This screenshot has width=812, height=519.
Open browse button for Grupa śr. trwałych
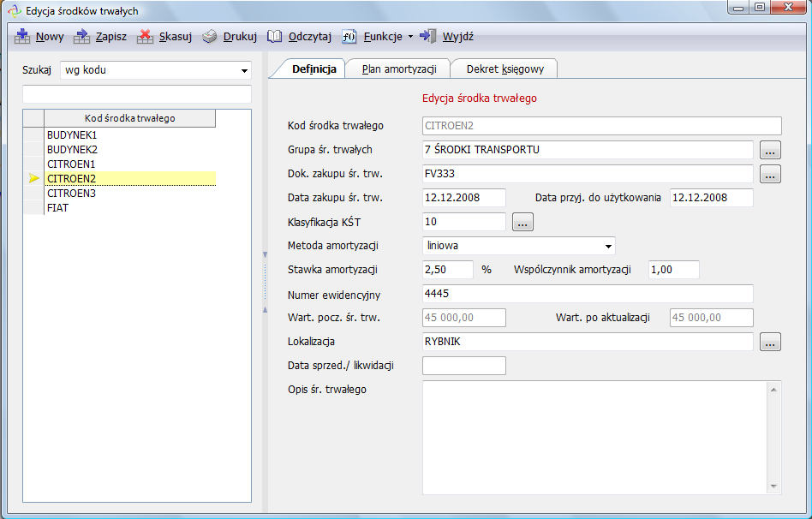[x=770, y=150]
